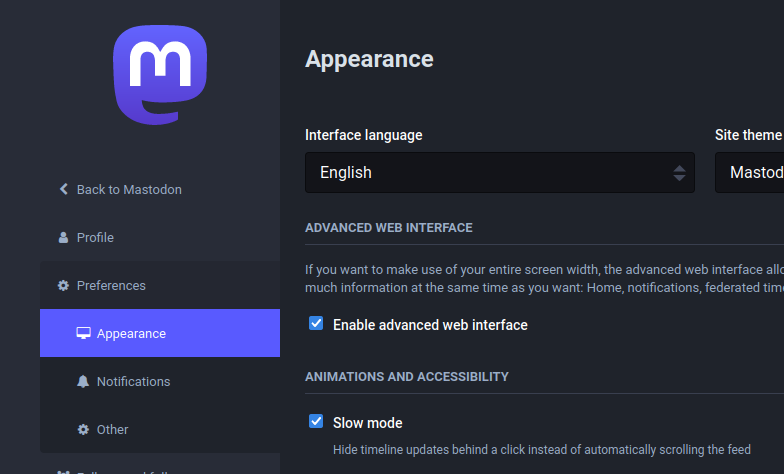Click the monitor icon next to Appearance
This screenshot has width=784, height=474.
click(84, 333)
